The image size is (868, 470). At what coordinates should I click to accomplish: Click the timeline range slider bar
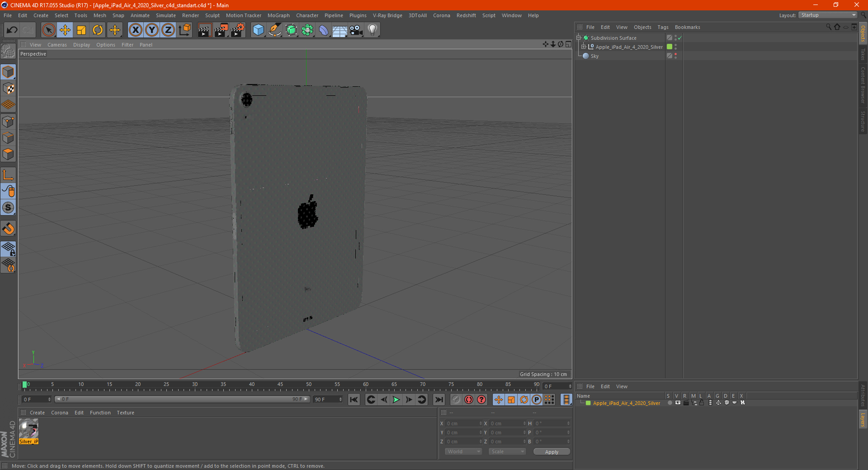[182, 399]
